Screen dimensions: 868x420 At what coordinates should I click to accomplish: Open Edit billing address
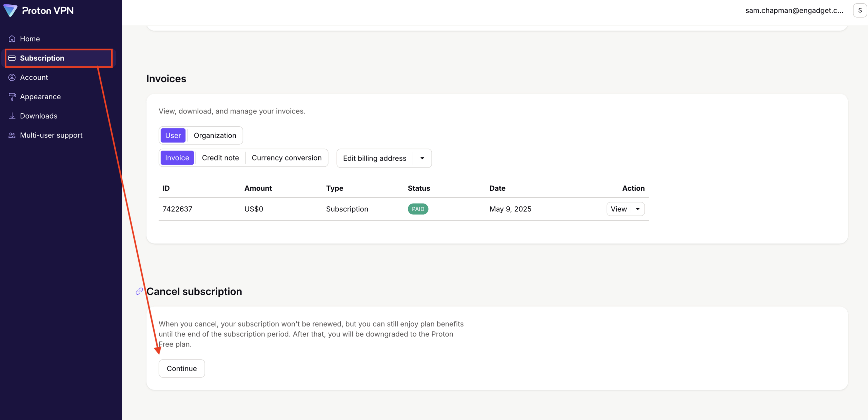click(x=374, y=158)
